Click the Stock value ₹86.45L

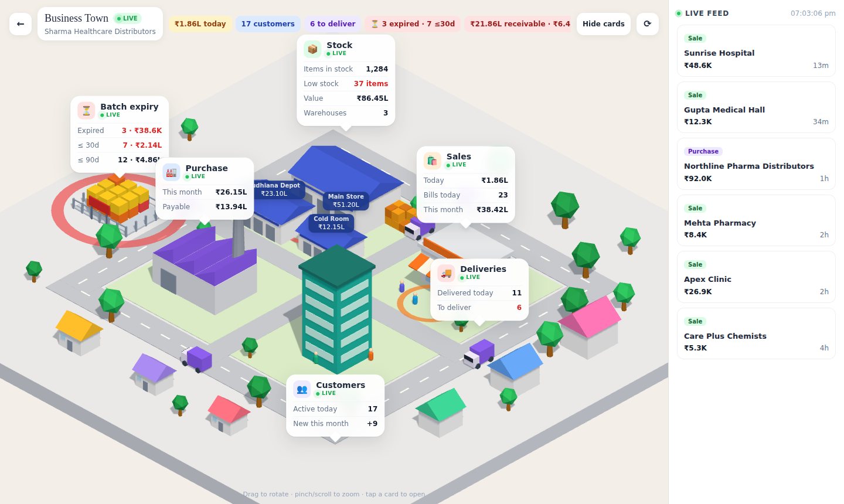pos(372,98)
